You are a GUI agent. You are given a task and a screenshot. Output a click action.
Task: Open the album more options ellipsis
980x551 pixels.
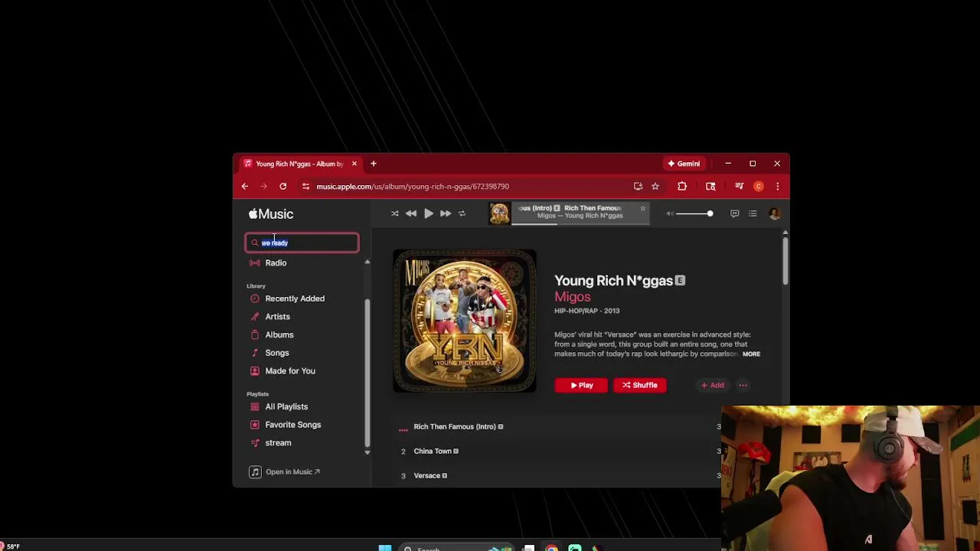coord(743,385)
